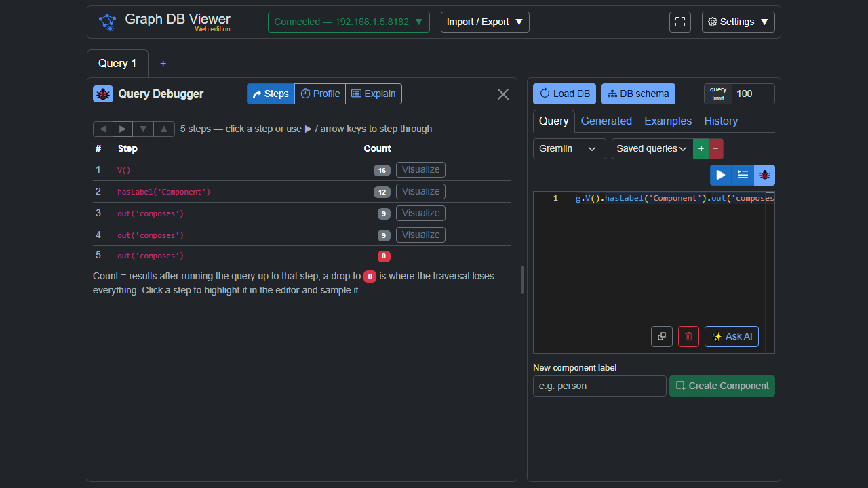The image size is (868, 488).
Task: Remove saved query with minus button
Action: (x=716, y=148)
